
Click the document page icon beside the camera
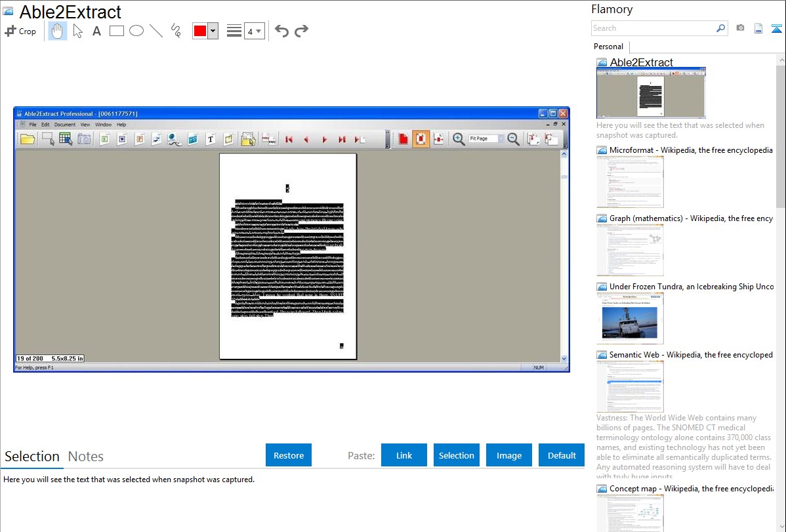click(x=758, y=28)
